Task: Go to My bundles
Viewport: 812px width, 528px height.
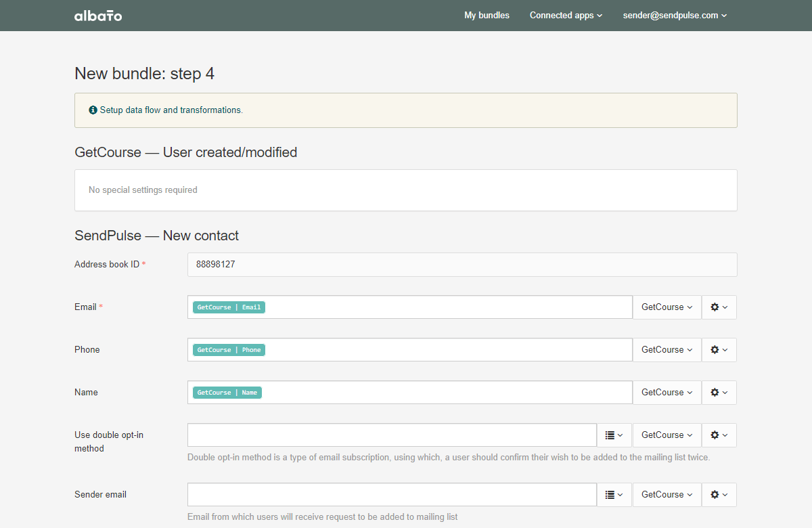Action: 487,16
